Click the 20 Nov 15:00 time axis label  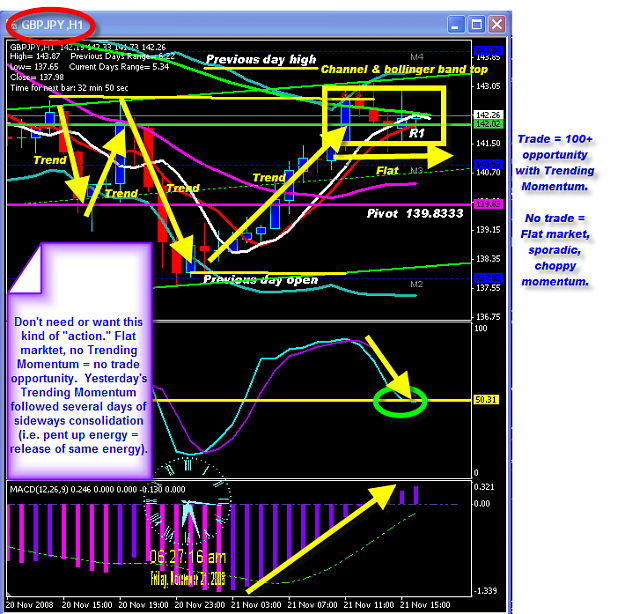click(x=87, y=605)
